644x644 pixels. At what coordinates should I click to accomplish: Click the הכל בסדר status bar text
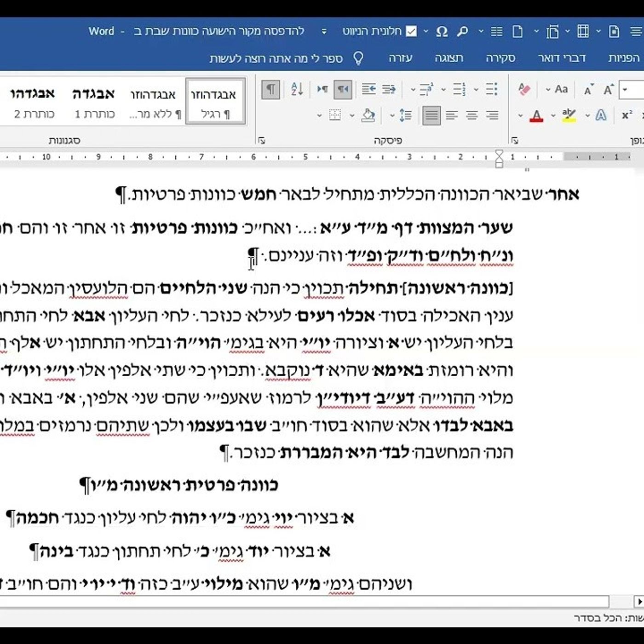click(x=597, y=618)
